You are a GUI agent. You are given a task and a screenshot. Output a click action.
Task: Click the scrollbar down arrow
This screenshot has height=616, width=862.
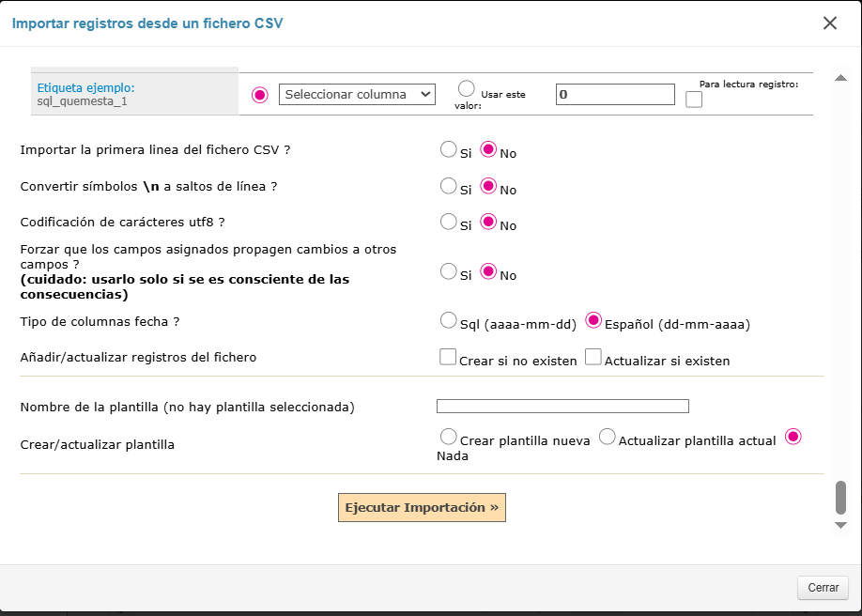840,526
